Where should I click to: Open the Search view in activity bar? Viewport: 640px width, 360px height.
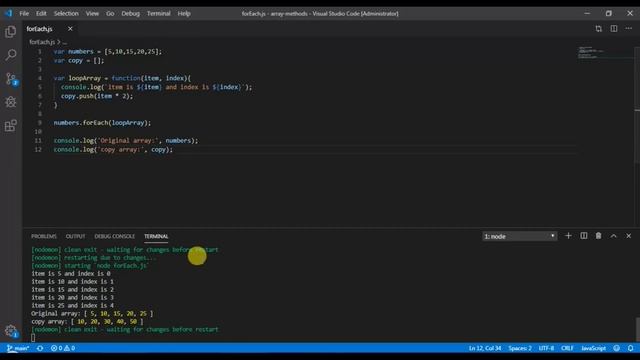11,55
